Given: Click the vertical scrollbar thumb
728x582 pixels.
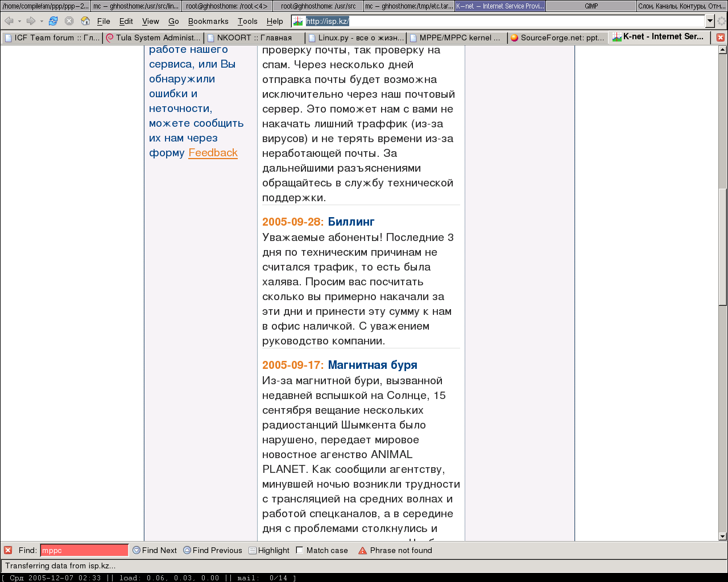Looking at the screenshot, I should 723,247.
